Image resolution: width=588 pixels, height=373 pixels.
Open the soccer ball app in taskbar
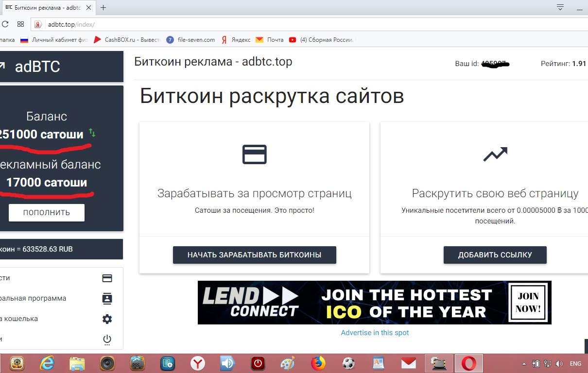tap(348, 363)
